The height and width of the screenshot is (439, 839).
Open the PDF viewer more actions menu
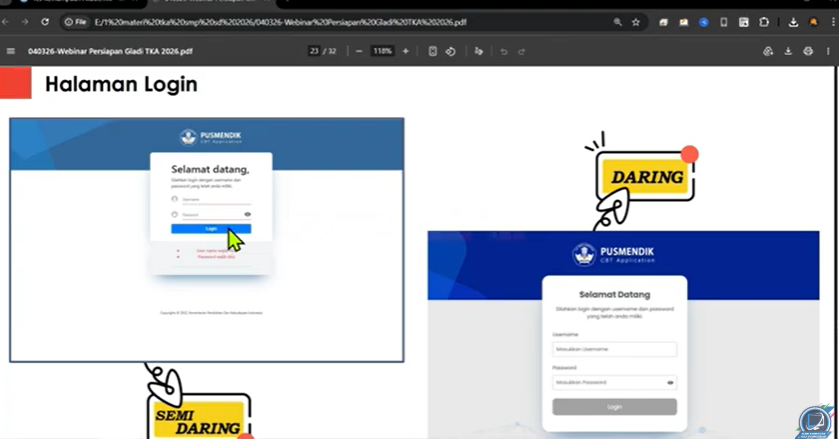tap(829, 51)
